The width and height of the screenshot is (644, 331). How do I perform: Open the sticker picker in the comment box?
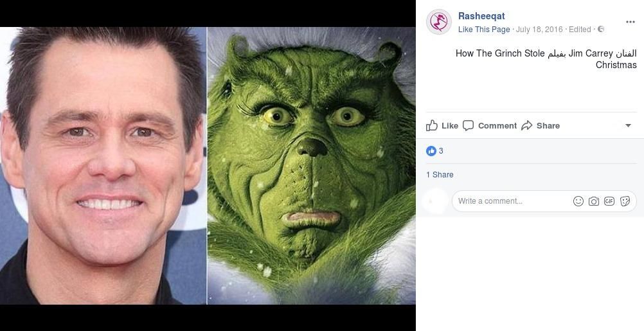tap(625, 201)
